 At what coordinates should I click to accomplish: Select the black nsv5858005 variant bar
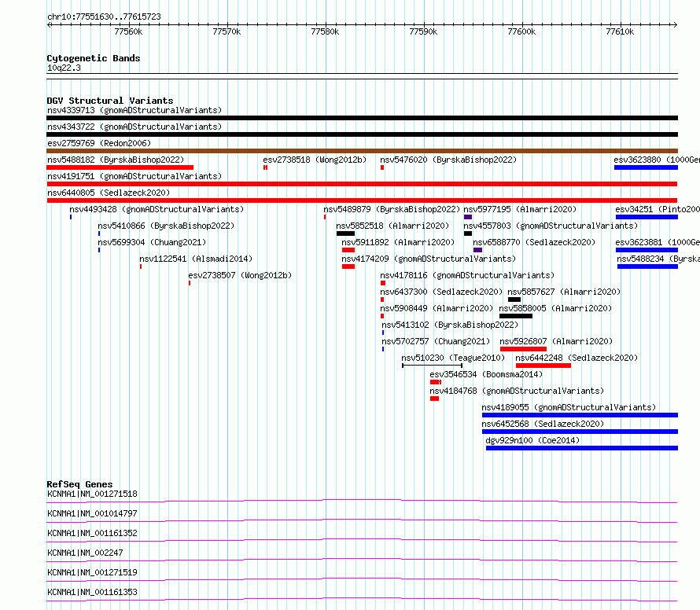tap(516, 316)
